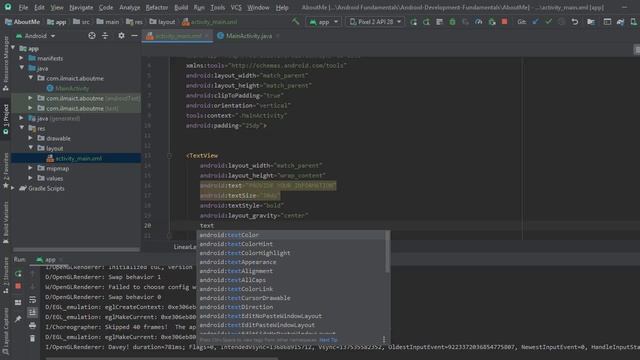Select android:textAlignment autocomplete suggestion
Image resolution: width=640 pixels, height=360 pixels.
291,271
